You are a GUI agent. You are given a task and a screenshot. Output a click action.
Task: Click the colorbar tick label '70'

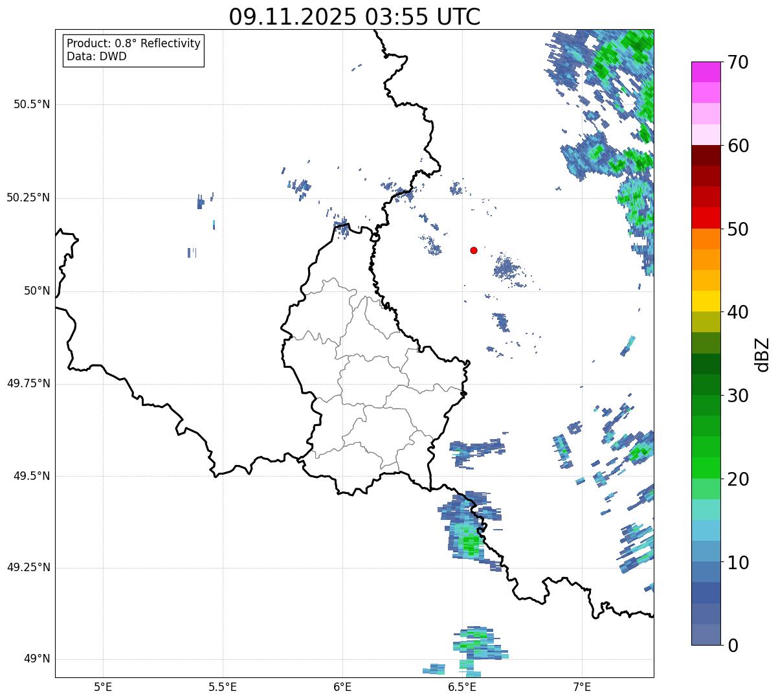[737, 62]
